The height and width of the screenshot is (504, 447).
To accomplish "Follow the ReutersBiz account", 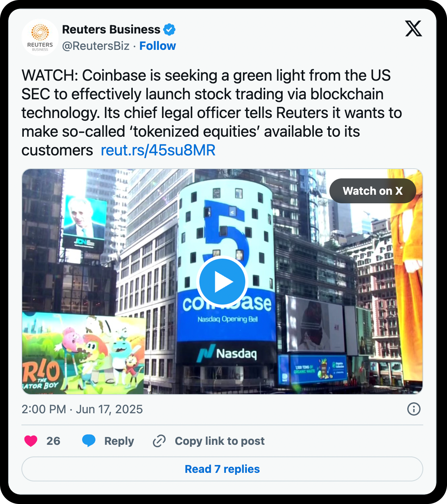I will [x=158, y=46].
